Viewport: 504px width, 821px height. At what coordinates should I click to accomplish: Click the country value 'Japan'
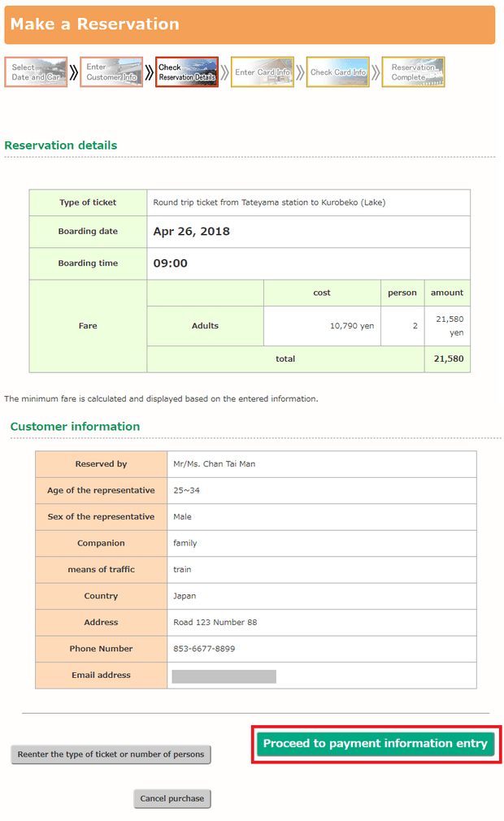185,596
